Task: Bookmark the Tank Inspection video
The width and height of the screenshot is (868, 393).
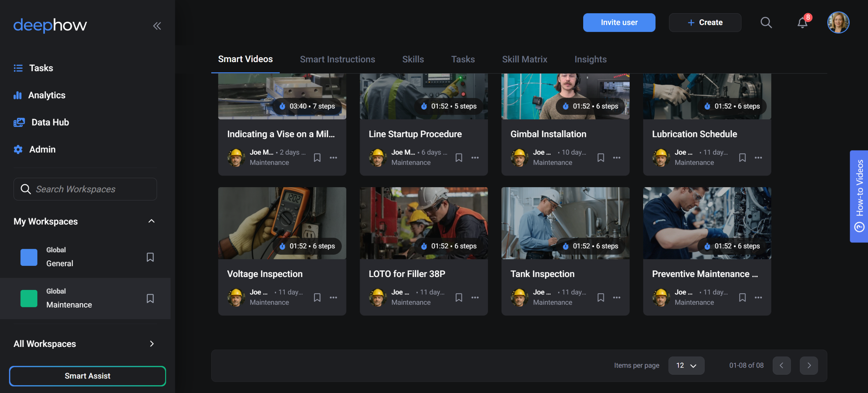Action: (600, 297)
